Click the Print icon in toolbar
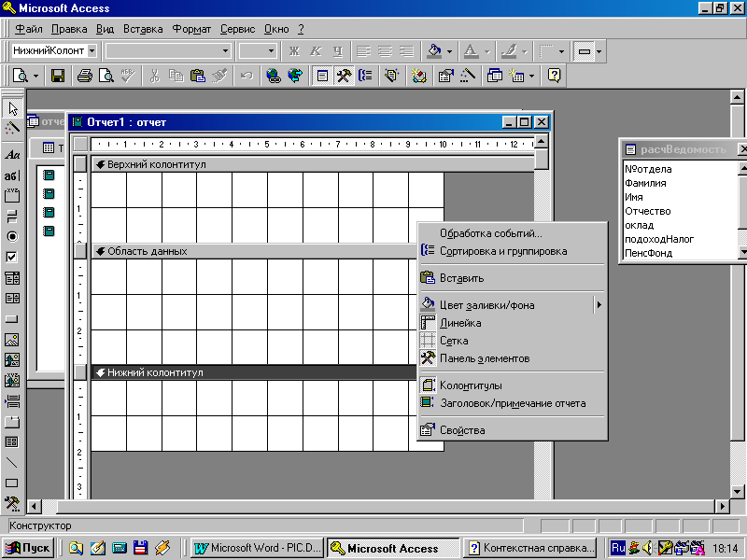The width and height of the screenshot is (747, 560). coord(85,76)
